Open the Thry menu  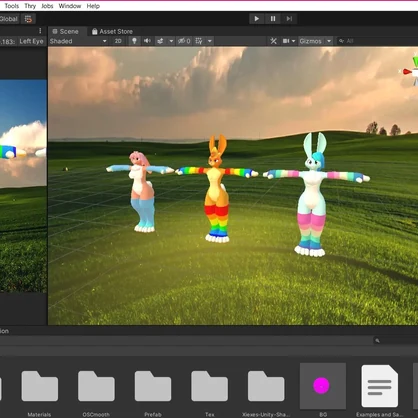[x=30, y=6]
